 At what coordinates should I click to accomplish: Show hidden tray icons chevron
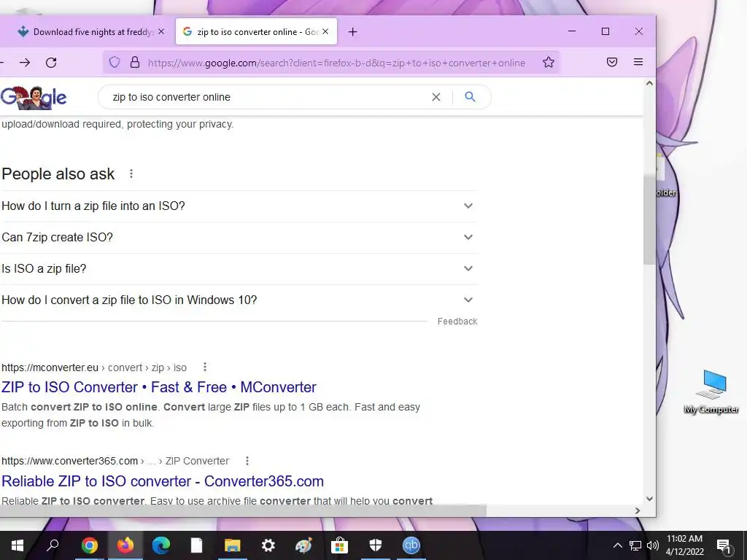[x=617, y=545]
